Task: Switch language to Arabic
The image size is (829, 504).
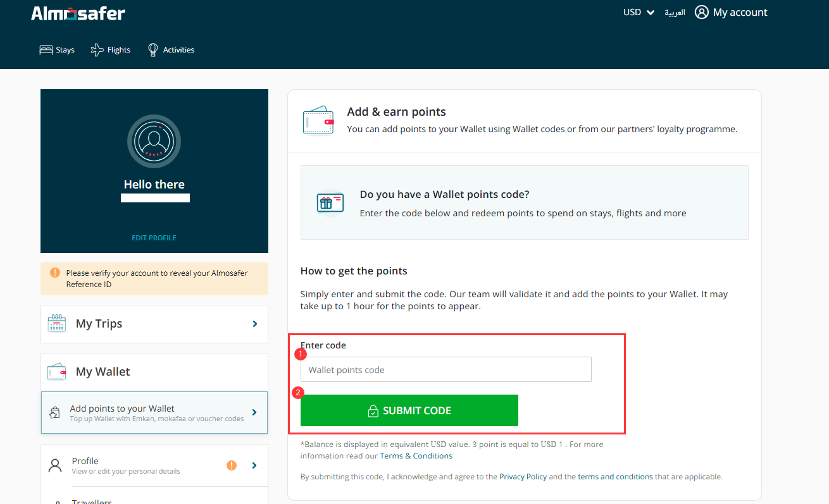Action: click(675, 13)
